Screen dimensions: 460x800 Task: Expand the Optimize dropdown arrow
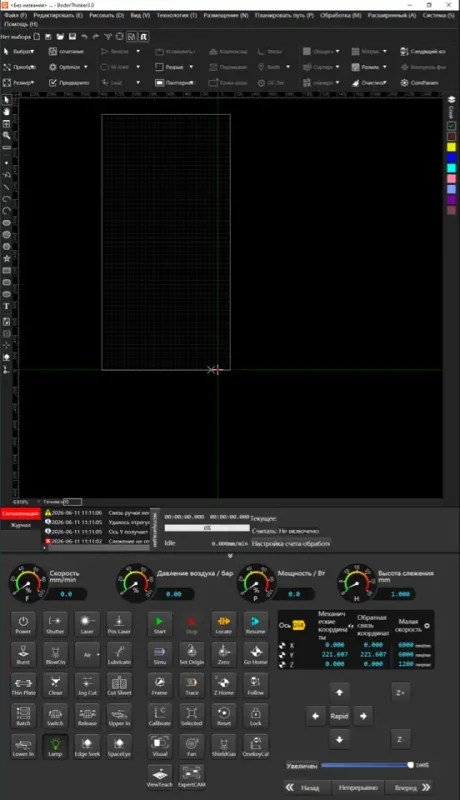pos(86,67)
